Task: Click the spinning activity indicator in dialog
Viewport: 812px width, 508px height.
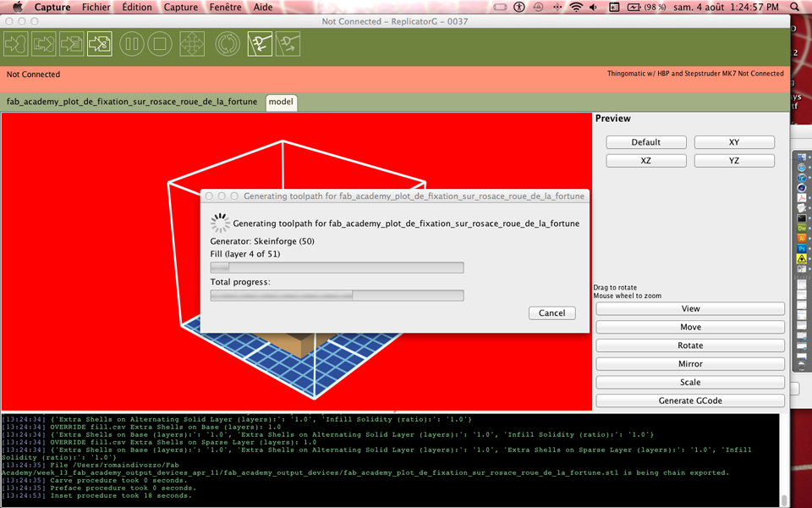Action: [220, 223]
